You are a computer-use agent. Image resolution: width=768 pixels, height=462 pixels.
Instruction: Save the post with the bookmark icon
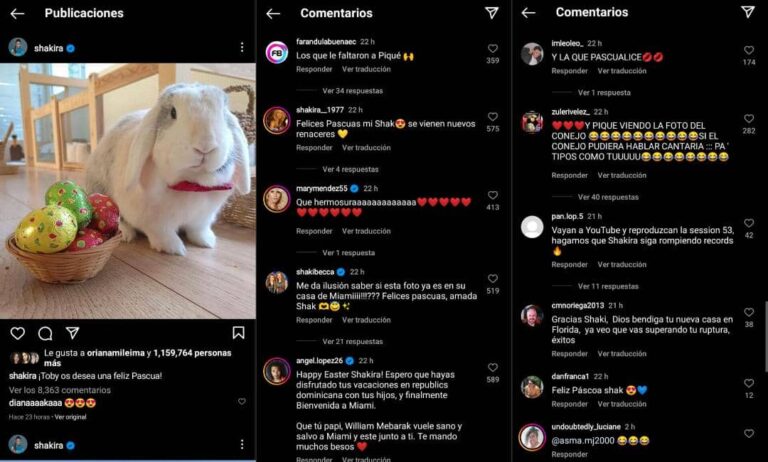coord(239,333)
